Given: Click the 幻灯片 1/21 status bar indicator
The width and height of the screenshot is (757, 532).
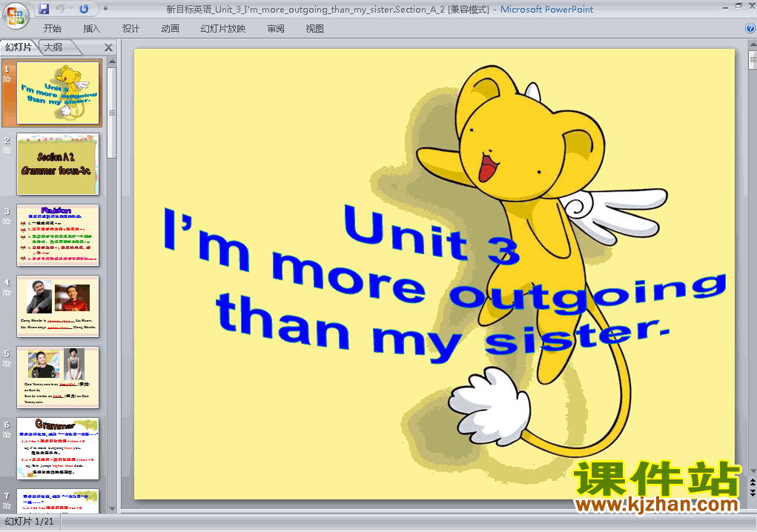Looking at the screenshot, I should coord(29,522).
